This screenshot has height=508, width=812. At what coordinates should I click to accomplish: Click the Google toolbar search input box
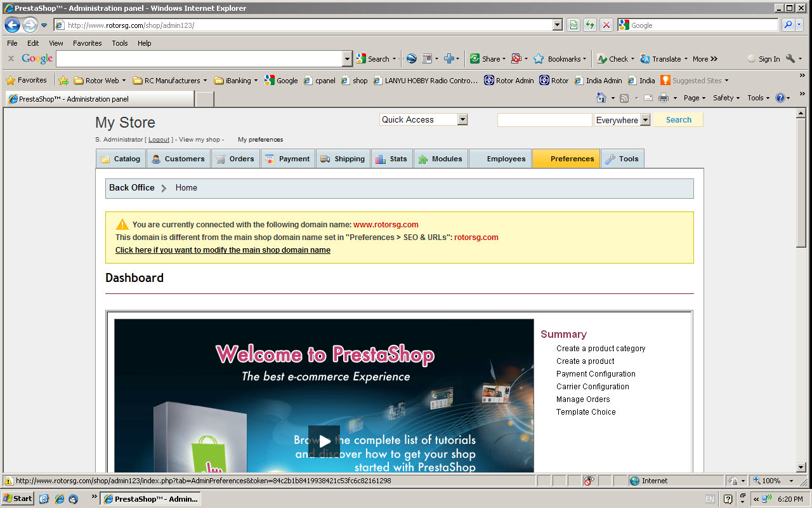point(199,58)
